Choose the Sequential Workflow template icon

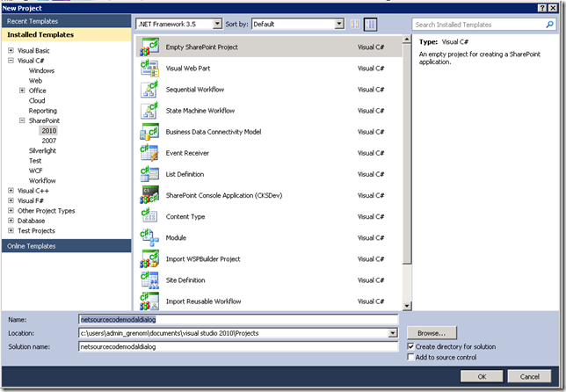click(149, 90)
